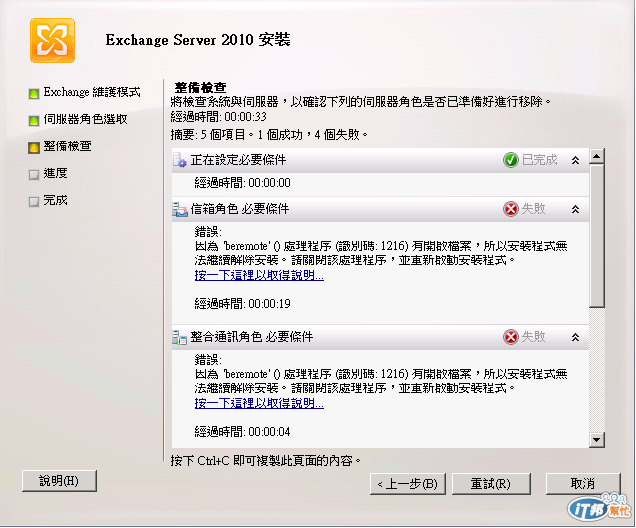Click the green indicator beside 伺服器角色選取
This screenshot has height=528, width=636.
[x=34, y=121]
